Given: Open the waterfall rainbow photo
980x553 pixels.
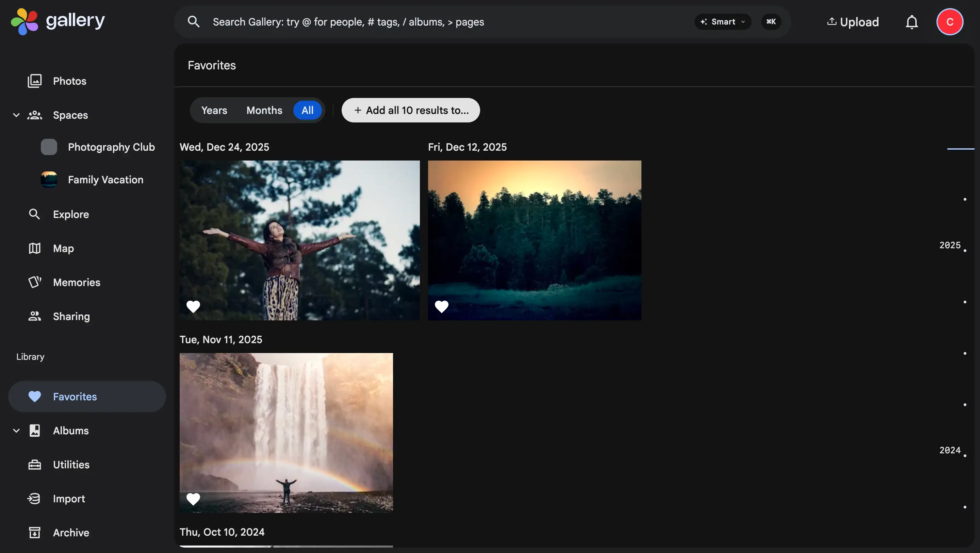Looking at the screenshot, I should coord(286,433).
